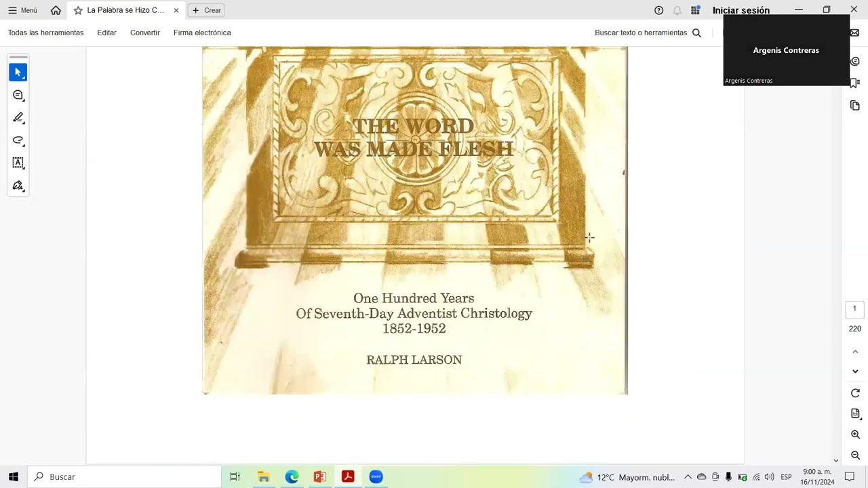Pick the highlighter pen tool
The image size is (868, 488).
18,117
